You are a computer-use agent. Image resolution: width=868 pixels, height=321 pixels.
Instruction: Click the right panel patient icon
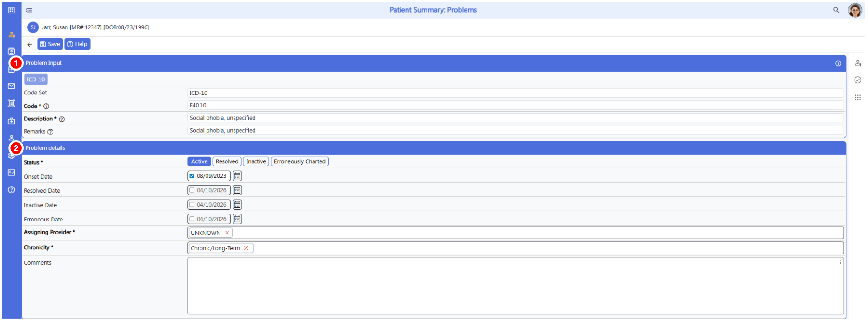(x=858, y=63)
